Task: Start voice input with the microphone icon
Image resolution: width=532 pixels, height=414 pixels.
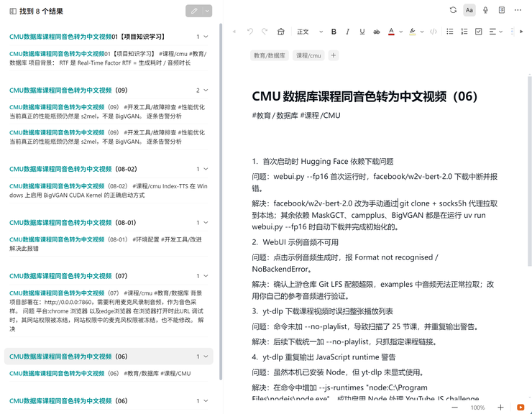Action: tap(485, 10)
